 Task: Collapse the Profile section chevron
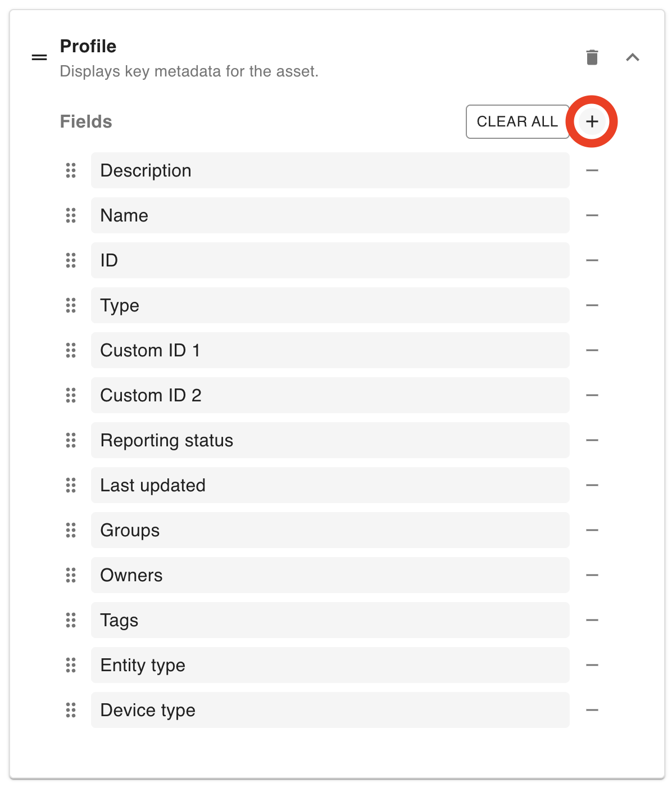coord(633,57)
